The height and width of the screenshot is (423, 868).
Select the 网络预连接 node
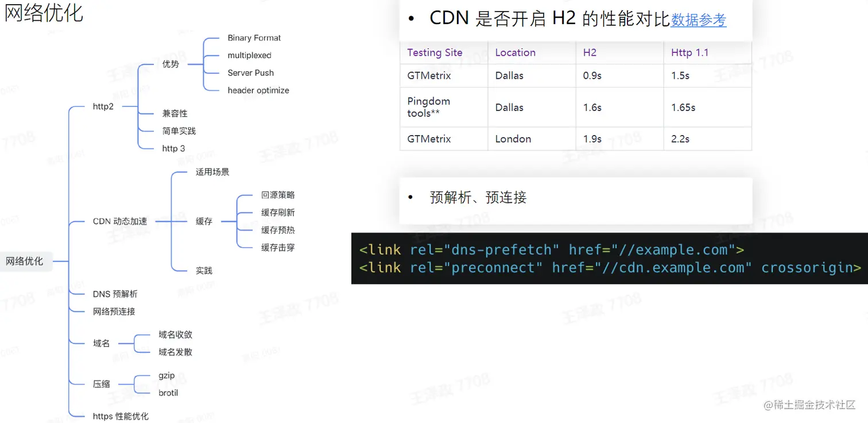pos(114,312)
